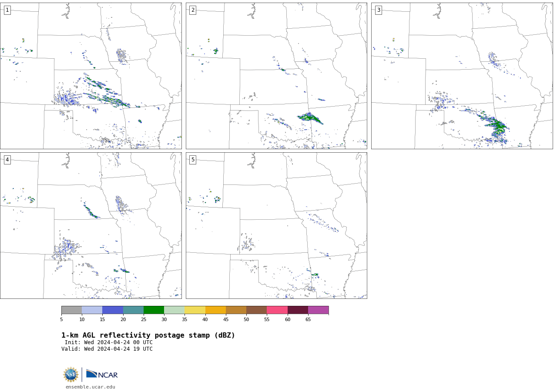Click the member number 2 label box

193,10
